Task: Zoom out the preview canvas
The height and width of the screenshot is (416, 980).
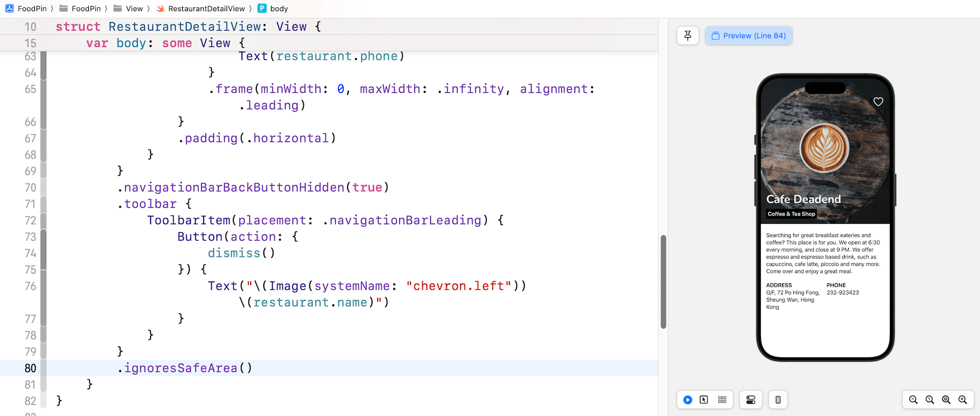Action: click(x=913, y=400)
